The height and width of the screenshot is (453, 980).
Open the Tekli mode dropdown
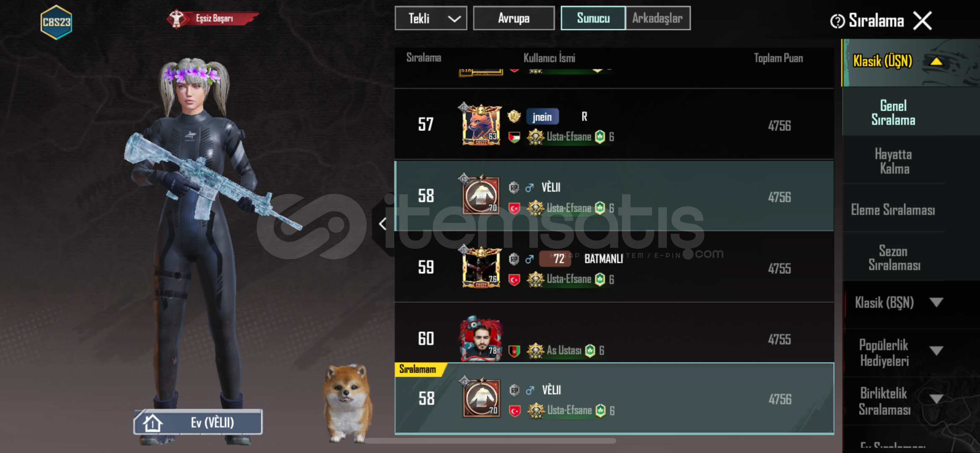pyautogui.click(x=431, y=18)
